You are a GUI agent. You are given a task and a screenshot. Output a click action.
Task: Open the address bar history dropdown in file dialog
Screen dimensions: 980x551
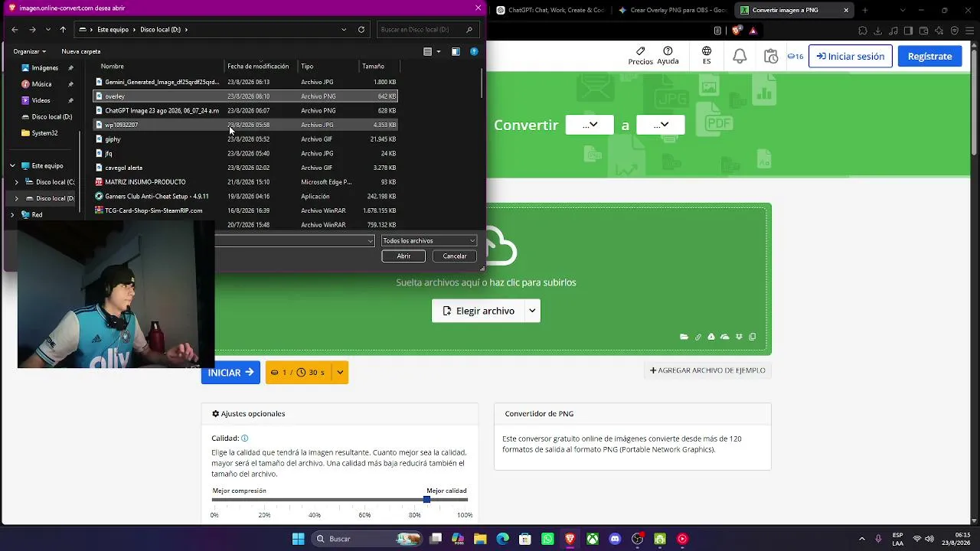(x=344, y=30)
